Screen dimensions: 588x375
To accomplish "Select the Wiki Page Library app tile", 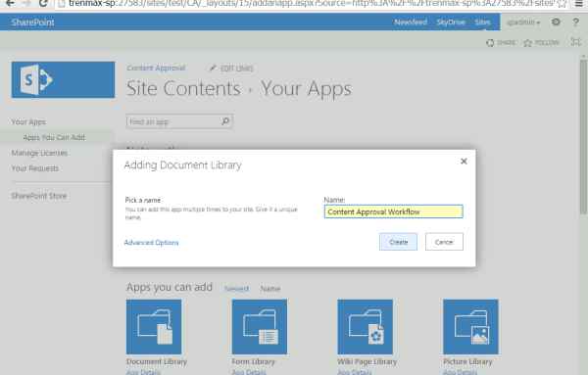I will 365,326.
